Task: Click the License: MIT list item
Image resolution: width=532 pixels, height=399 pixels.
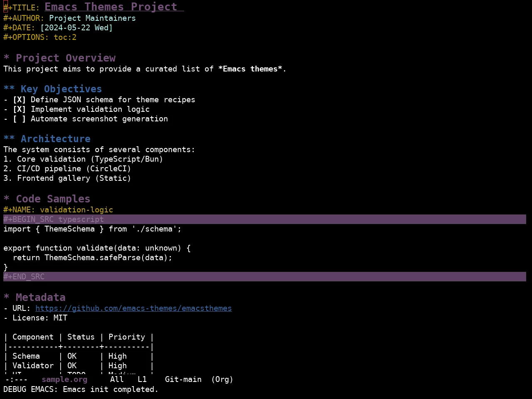Action: (x=35, y=318)
